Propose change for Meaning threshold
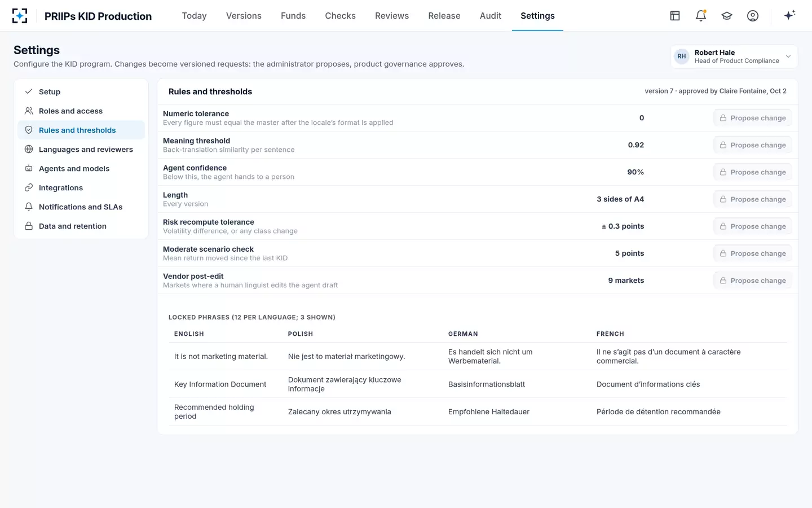812x508 pixels. point(753,145)
